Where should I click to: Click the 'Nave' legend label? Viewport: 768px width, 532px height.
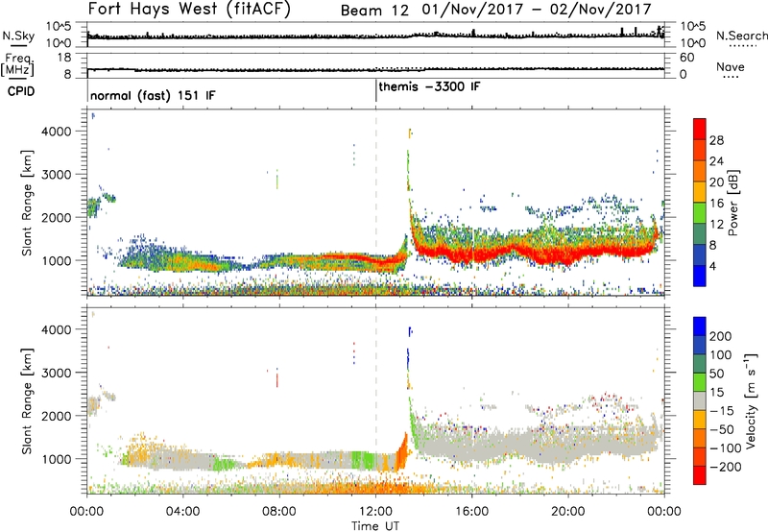pyautogui.click(x=731, y=66)
